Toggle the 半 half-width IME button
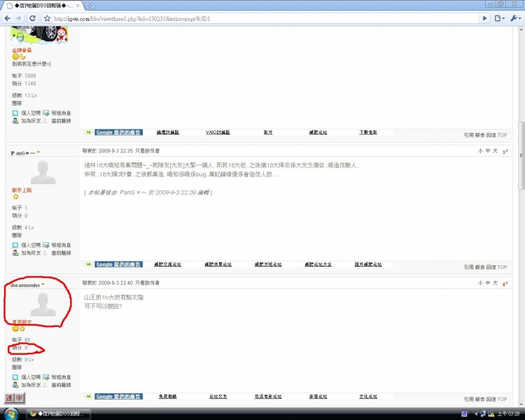The image size is (525, 420). click(20, 398)
